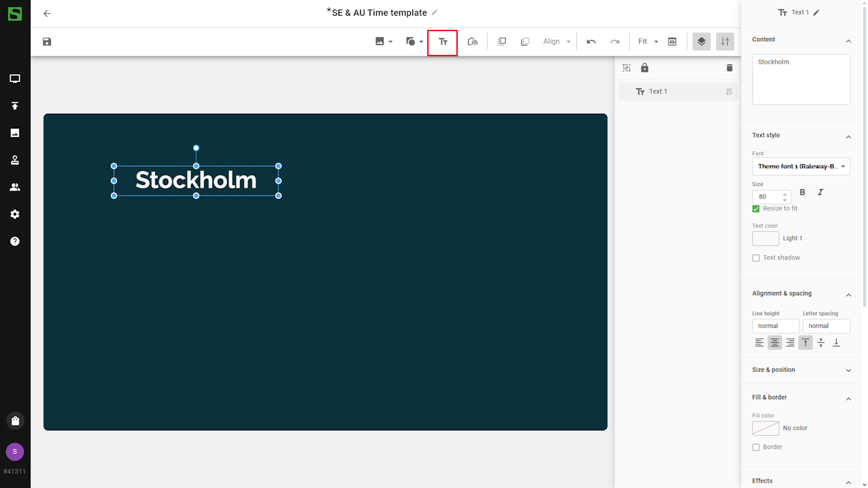Uncheck the Resize to fit checkbox
The width and height of the screenshot is (868, 488).
click(756, 209)
